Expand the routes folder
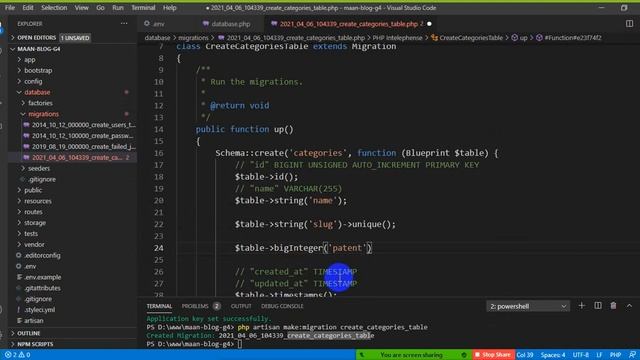The image size is (640, 360). point(33,212)
